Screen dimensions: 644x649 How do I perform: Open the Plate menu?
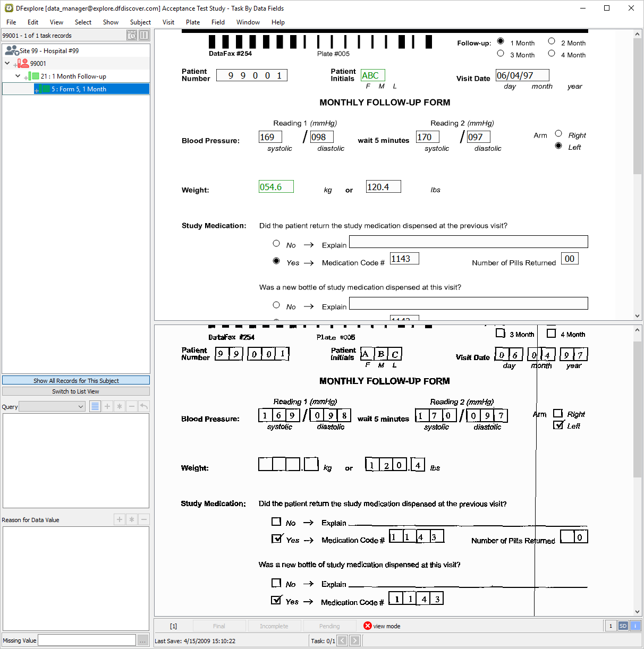click(193, 22)
